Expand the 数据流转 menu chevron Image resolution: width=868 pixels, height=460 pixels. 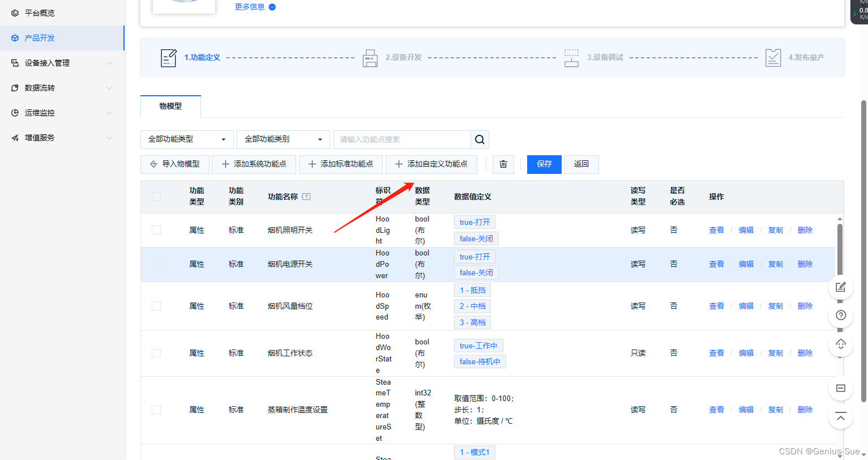(109, 88)
